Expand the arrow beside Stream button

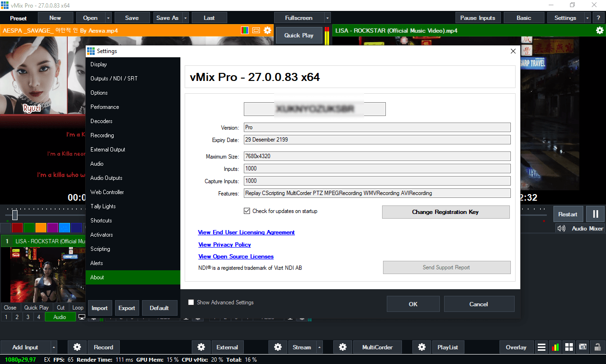[319, 347]
